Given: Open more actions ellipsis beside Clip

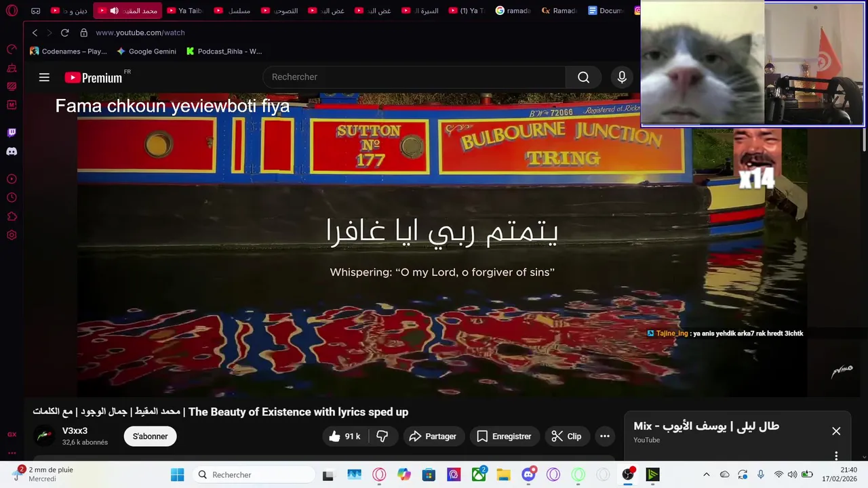Looking at the screenshot, I should pos(605,436).
